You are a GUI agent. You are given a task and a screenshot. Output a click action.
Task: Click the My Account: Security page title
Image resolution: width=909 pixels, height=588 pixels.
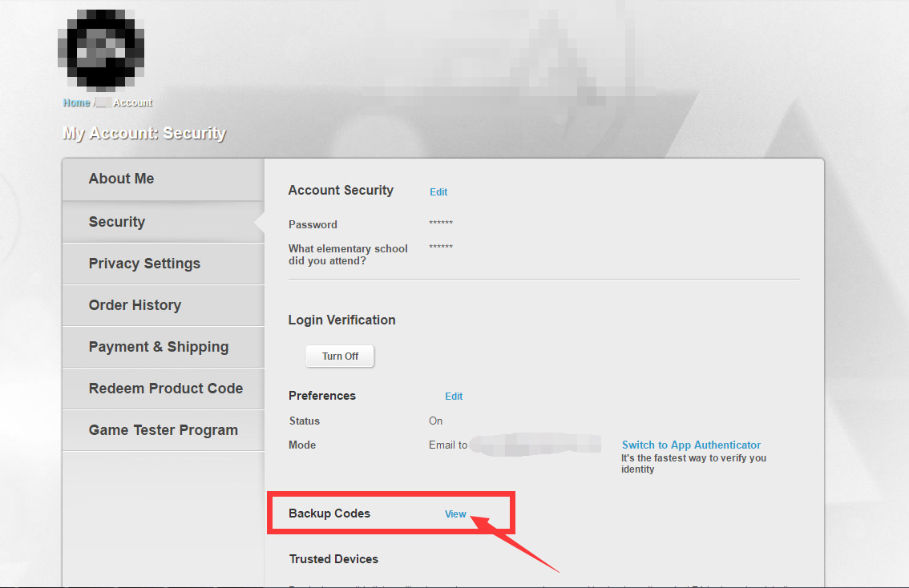(144, 133)
